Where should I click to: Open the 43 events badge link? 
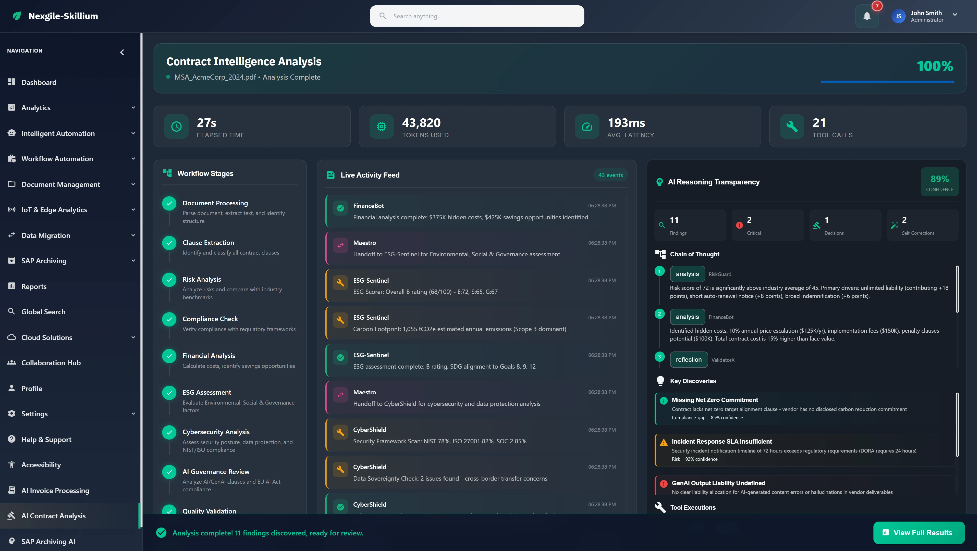pyautogui.click(x=610, y=175)
